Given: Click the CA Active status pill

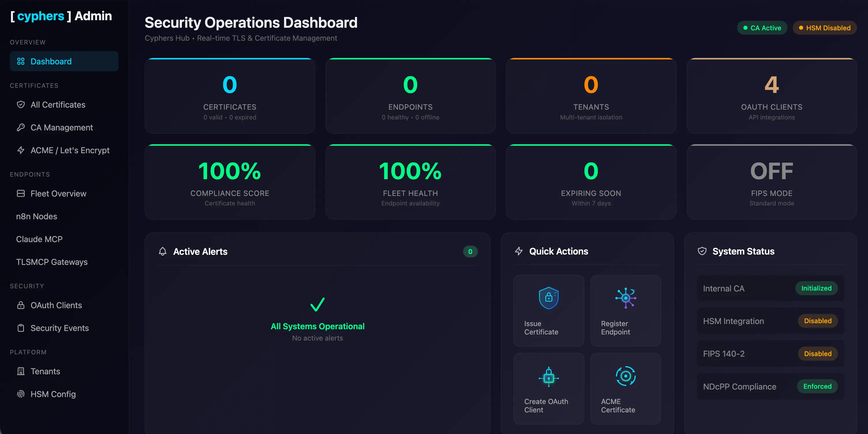Looking at the screenshot, I should coord(762,28).
